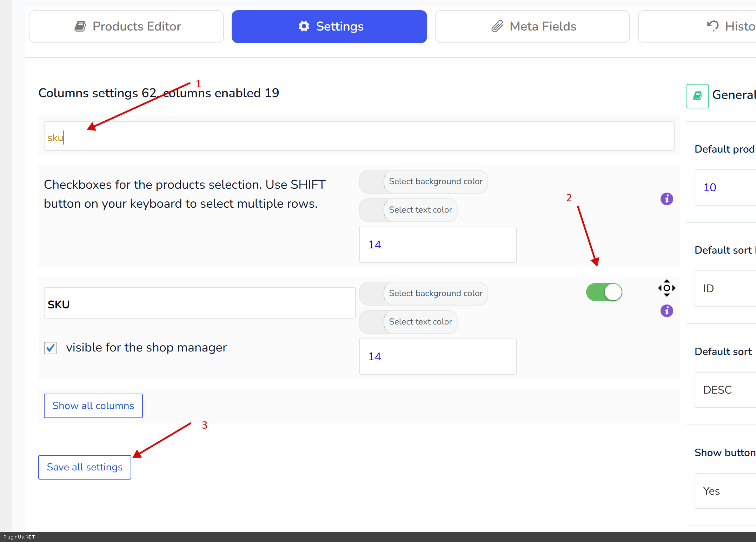
Task: Click the paperclip icon on Meta Fields
Action: tap(497, 26)
